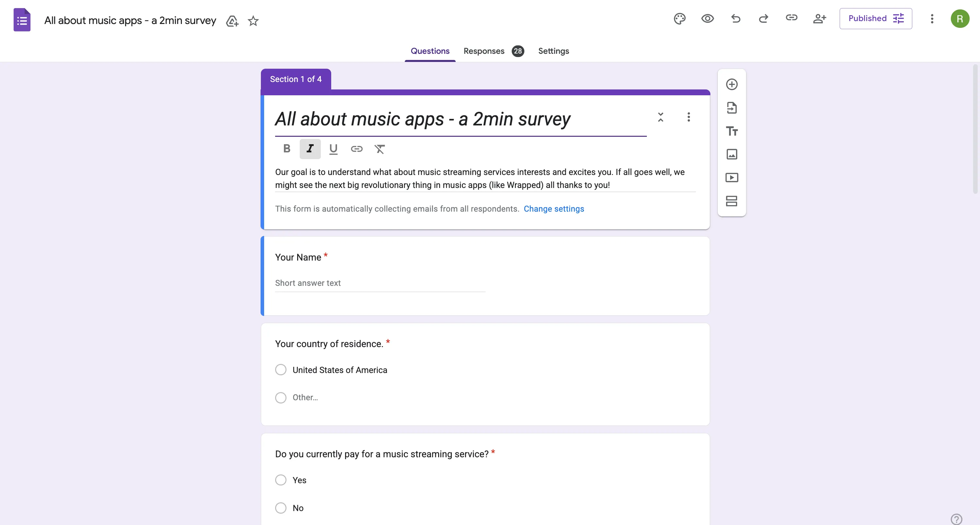This screenshot has width=980, height=525.
Task: Open section three-dot options menu
Action: point(688,117)
